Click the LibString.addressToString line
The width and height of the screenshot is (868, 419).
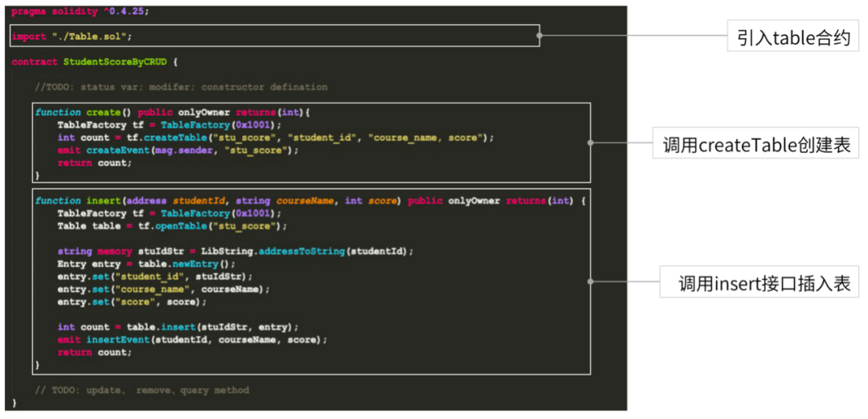point(235,251)
